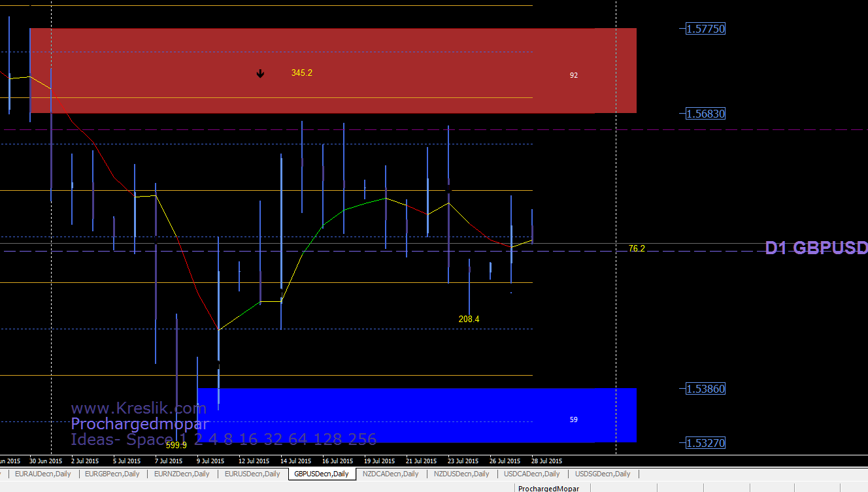
Task: Select the ProchargedMopar profile tab at the bottom
Action: (548, 488)
